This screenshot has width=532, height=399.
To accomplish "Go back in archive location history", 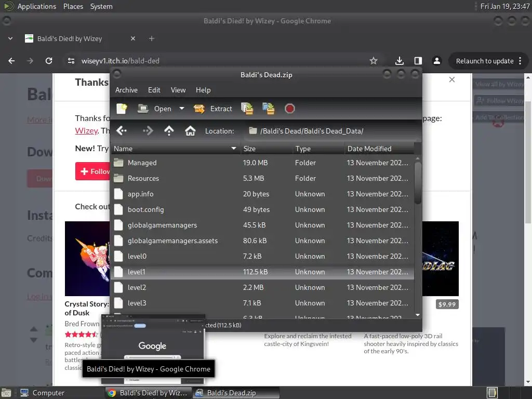I will 121,130.
